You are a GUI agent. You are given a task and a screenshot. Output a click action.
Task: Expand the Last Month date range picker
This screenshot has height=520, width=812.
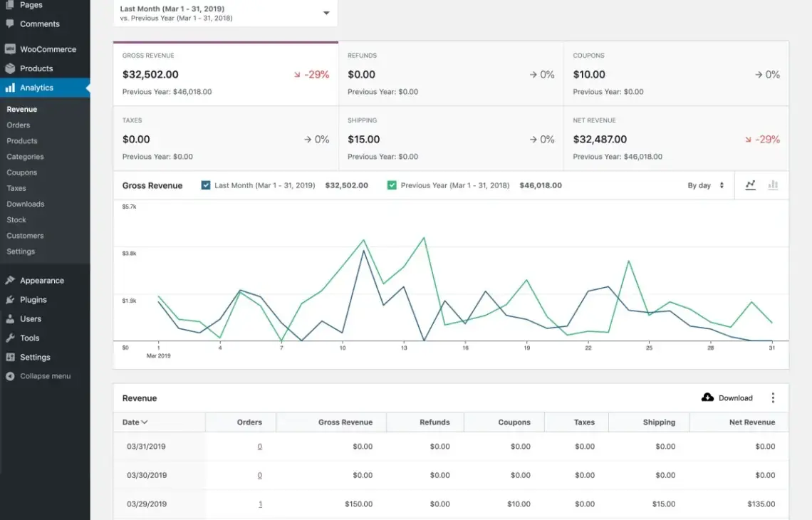(225, 13)
